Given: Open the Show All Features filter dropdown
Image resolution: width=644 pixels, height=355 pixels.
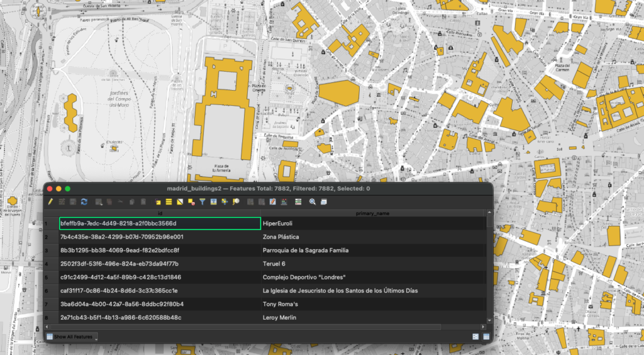Looking at the screenshot, I should coord(72,337).
